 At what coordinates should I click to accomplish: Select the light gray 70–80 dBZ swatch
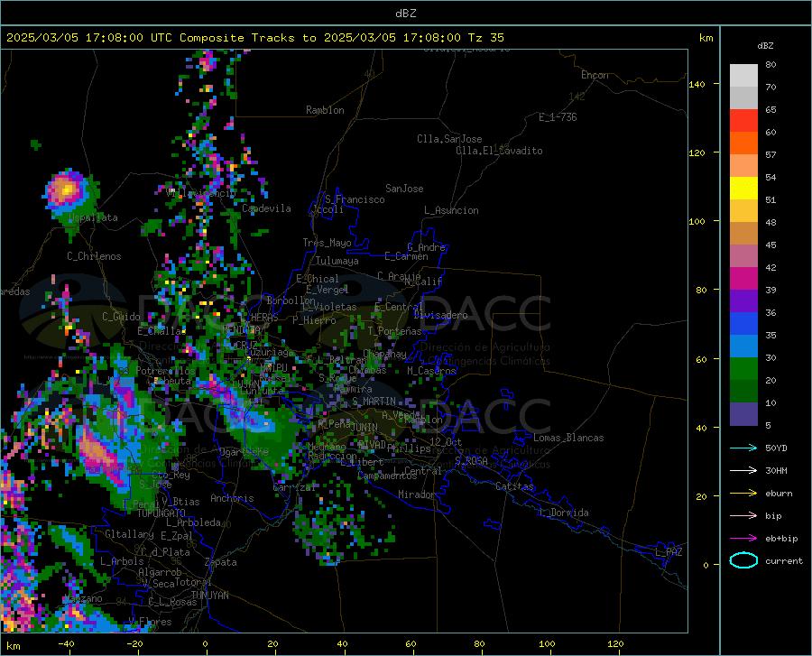tap(743, 76)
